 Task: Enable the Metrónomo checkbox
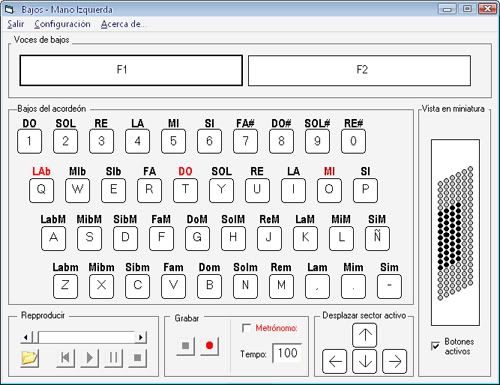pos(246,328)
